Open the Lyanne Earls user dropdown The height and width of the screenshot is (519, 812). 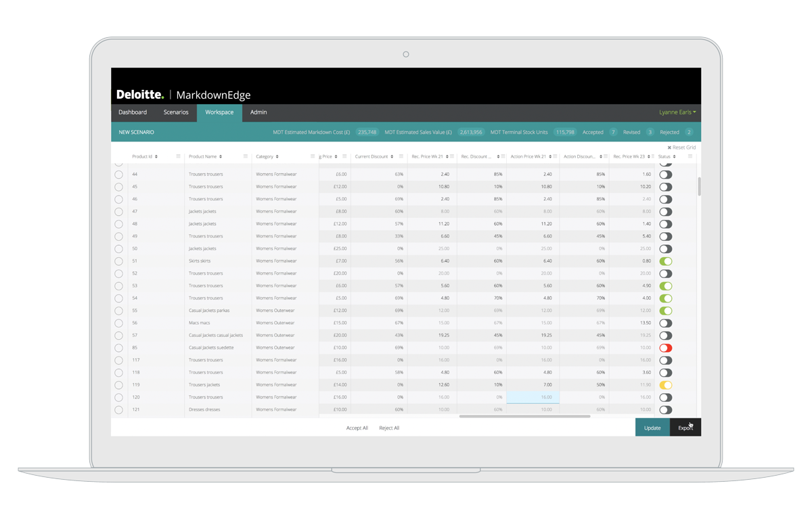click(x=677, y=112)
